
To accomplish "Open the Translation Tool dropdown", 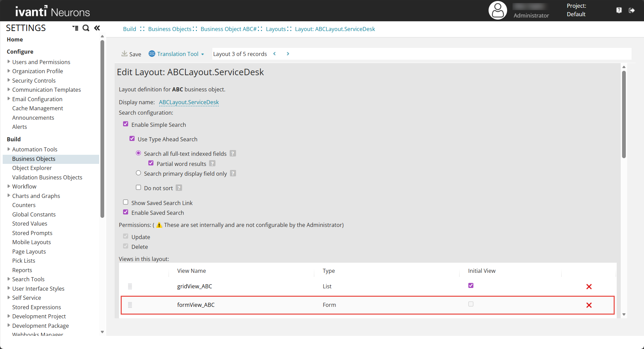I will (x=177, y=54).
